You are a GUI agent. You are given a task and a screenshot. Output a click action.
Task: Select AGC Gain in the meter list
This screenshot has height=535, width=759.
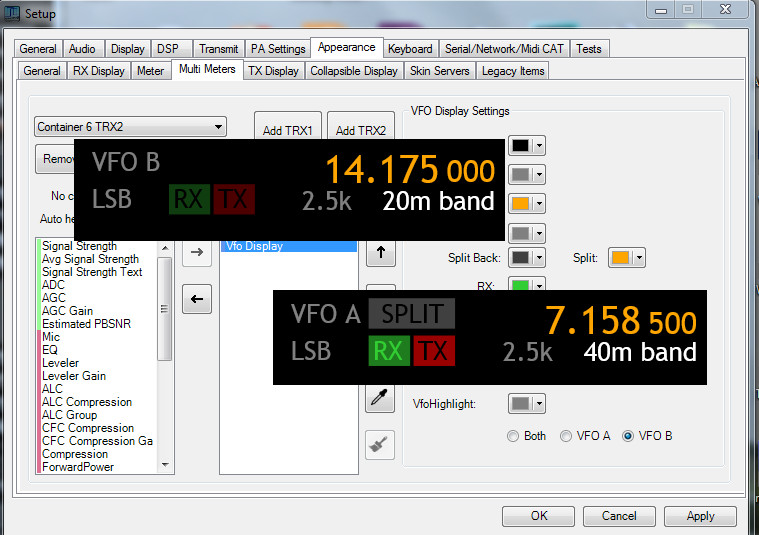coord(67,311)
